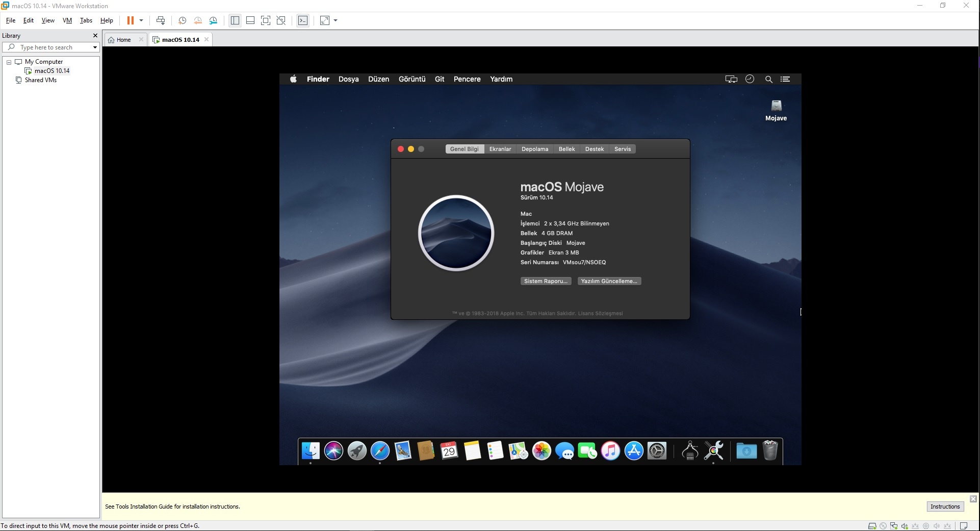This screenshot has height=531, width=980.
Task: Click the Pause/Suspend VM toolbar button
Action: coord(130,20)
